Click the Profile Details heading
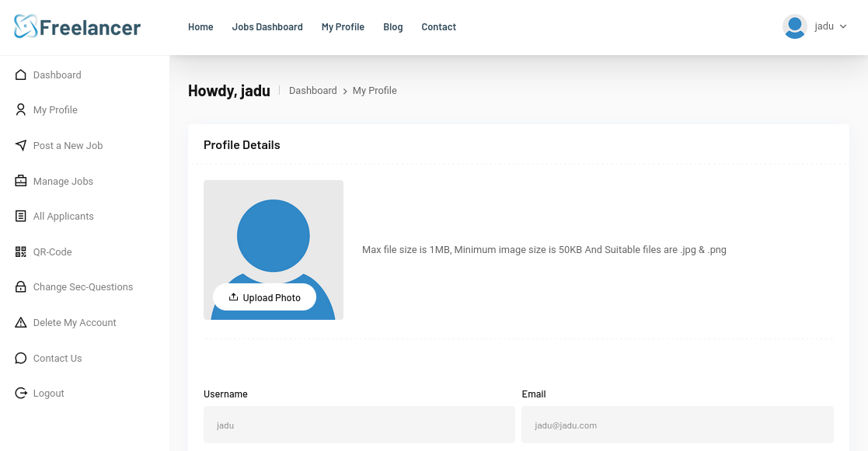The height and width of the screenshot is (451, 868). click(x=242, y=145)
